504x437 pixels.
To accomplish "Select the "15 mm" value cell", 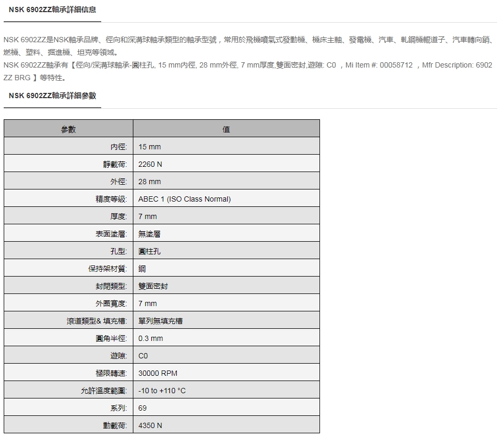I will coord(226,146).
